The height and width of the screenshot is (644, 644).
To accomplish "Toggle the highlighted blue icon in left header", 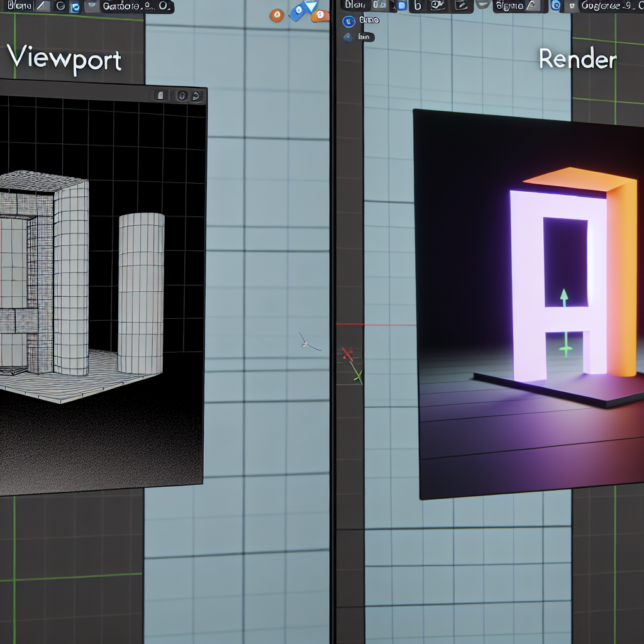I will tap(76, 8).
